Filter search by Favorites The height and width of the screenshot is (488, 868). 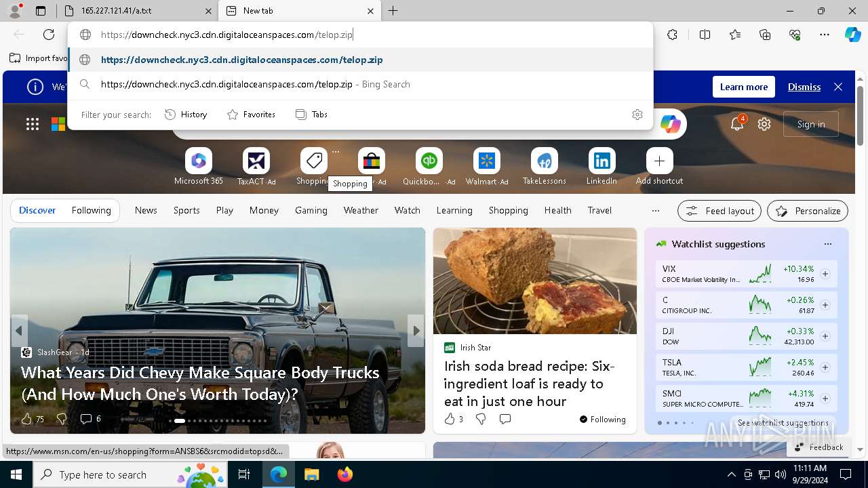pyautogui.click(x=251, y=115)
